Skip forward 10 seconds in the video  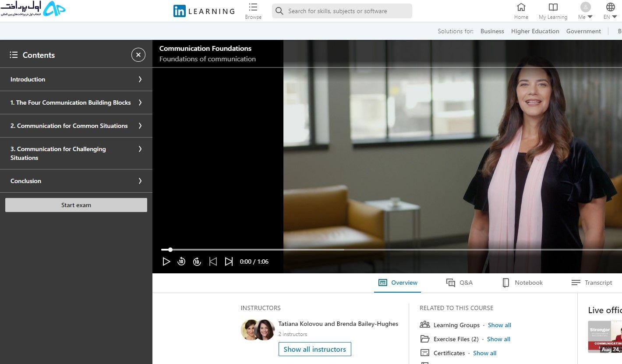(x=197, y=262)
